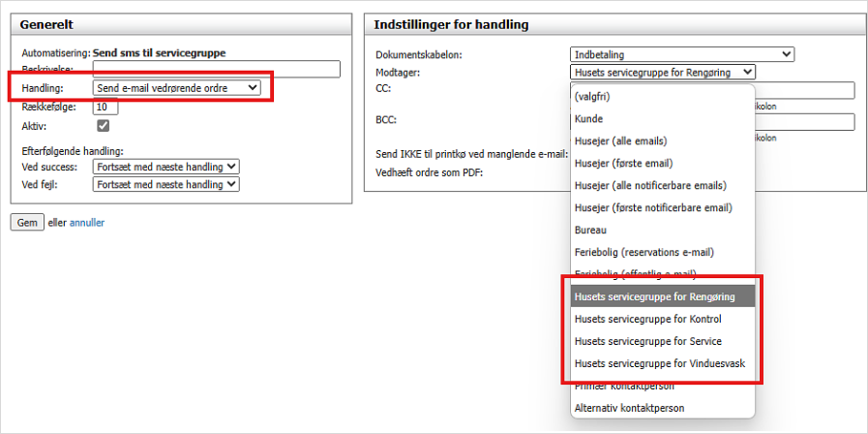Toggle the Aktiv checkbox
Viewport: 868px width, 434px height.
(103, 126)
